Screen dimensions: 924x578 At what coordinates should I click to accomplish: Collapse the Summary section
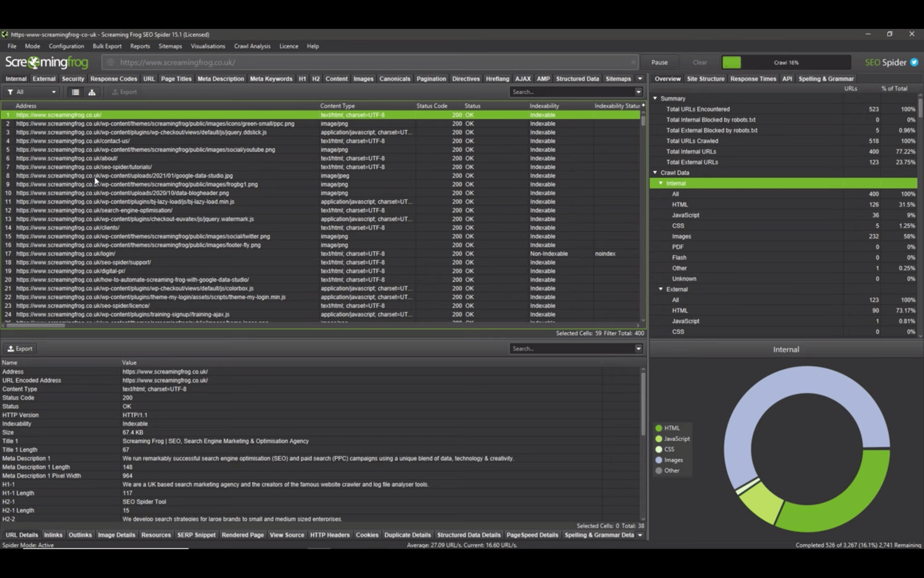(x=655, y=98)
